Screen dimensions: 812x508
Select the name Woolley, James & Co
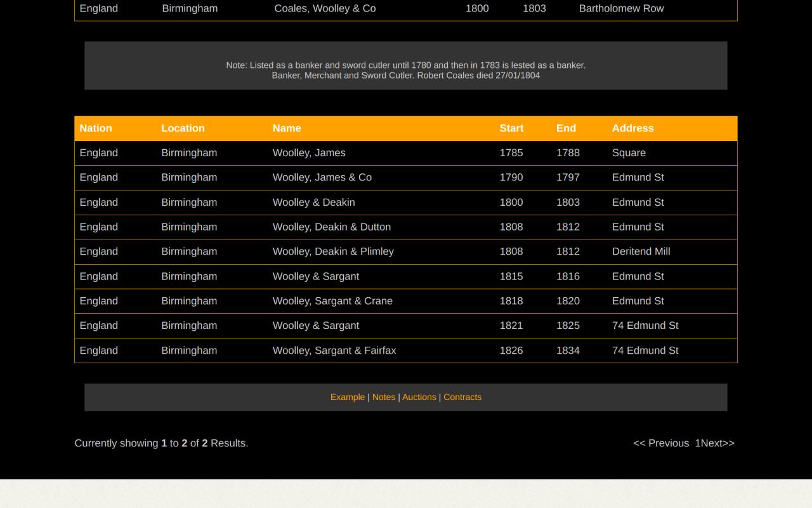(322, 178)
